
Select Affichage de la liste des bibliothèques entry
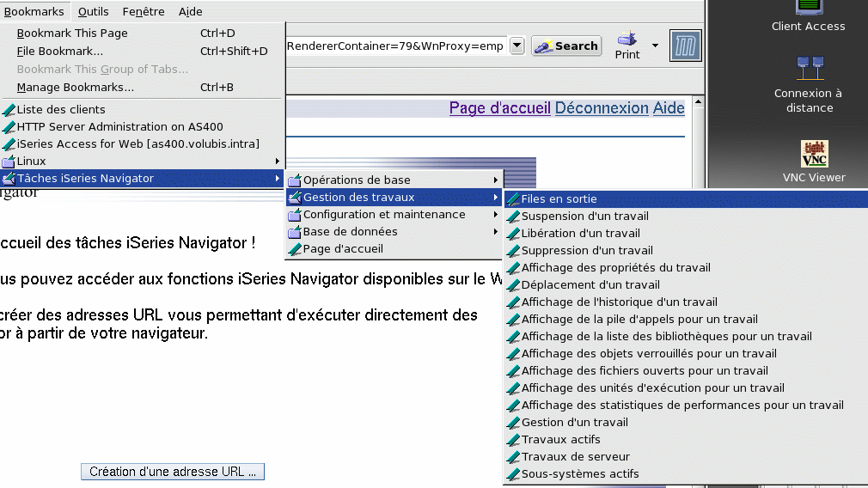tap(686, 337)
